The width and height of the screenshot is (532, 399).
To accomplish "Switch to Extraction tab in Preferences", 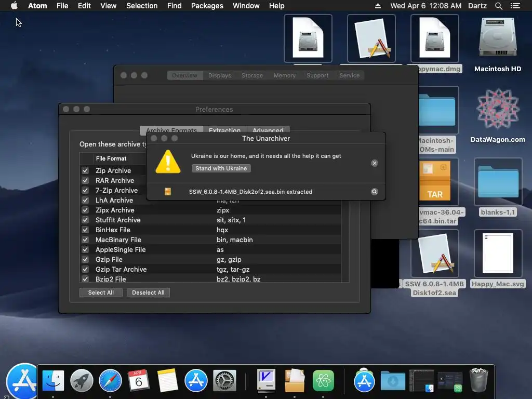I will pyautogui.click(x=224, y=130).
